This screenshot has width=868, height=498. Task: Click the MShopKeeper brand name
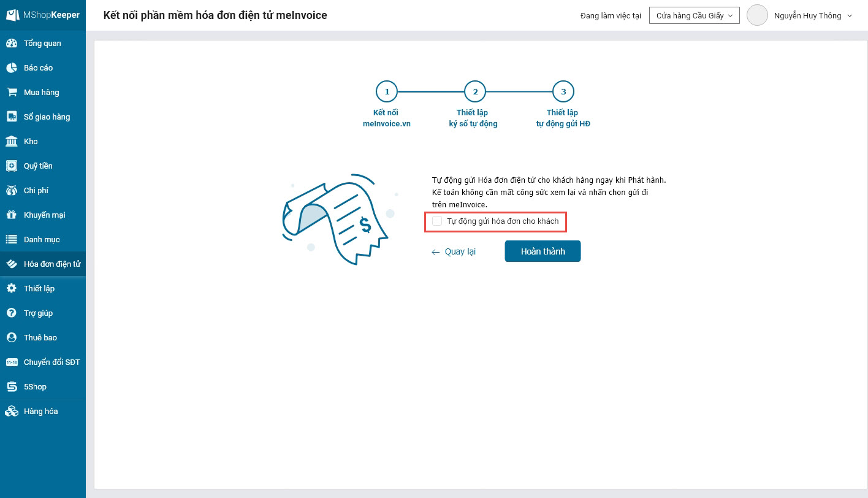[x=51, y=15]
